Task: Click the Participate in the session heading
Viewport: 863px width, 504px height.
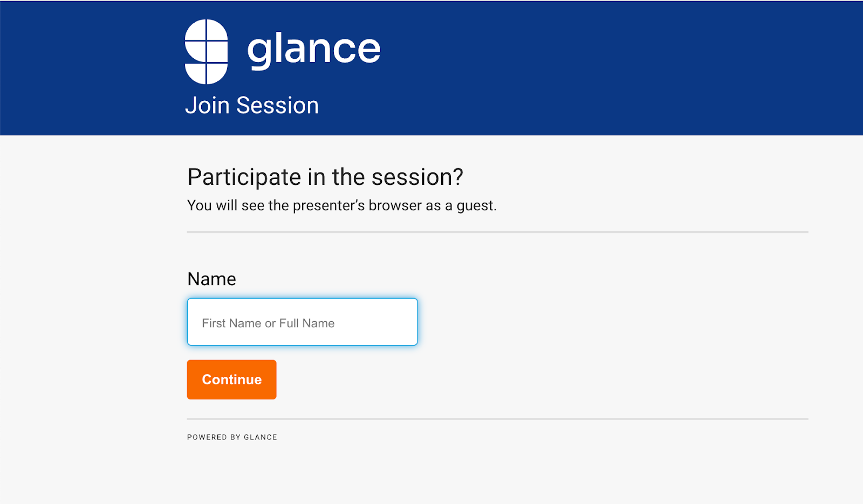Action: click(326, 177)
